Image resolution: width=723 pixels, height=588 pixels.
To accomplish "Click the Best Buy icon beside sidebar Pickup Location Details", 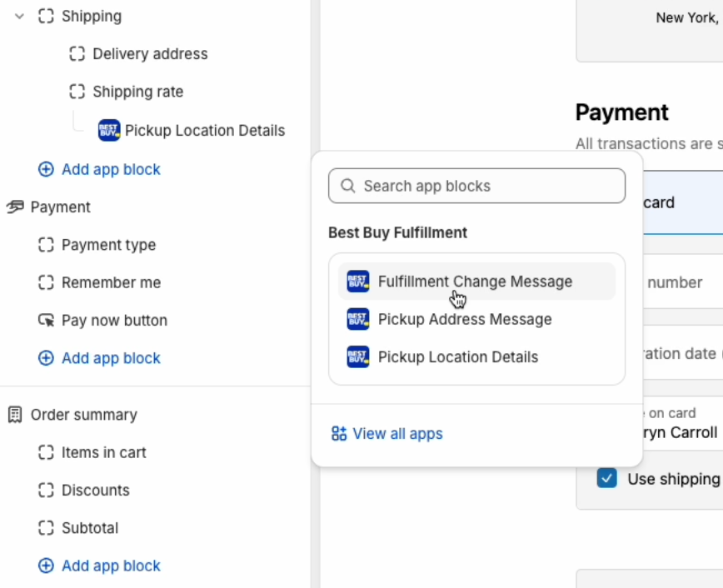I will click(x=109, y=131).
